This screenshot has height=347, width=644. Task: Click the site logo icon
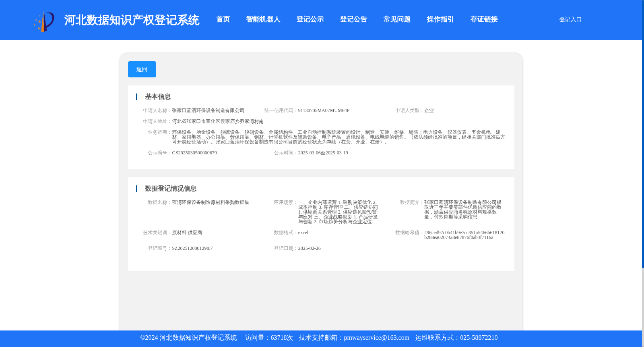tap(44, 21)
